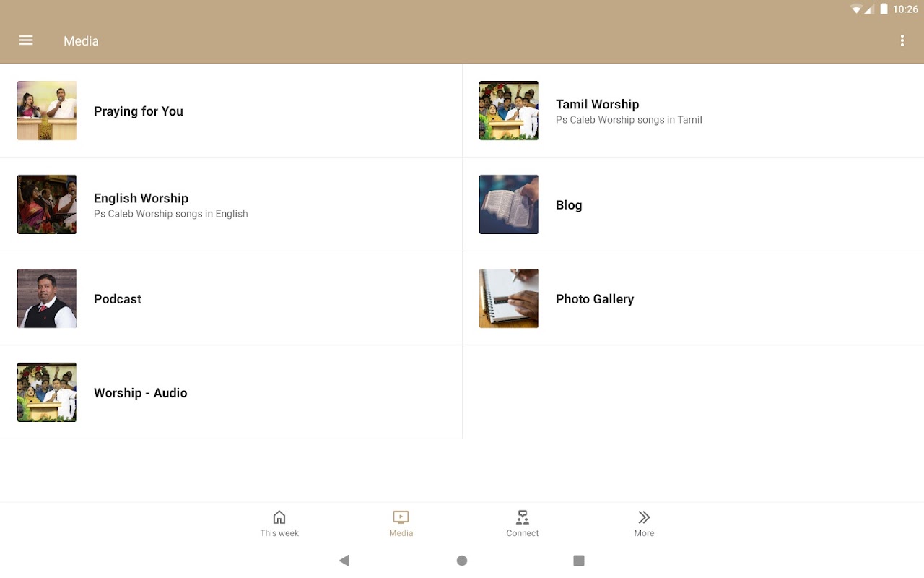
Task: Open the Podcast entry
Action: 231,298
